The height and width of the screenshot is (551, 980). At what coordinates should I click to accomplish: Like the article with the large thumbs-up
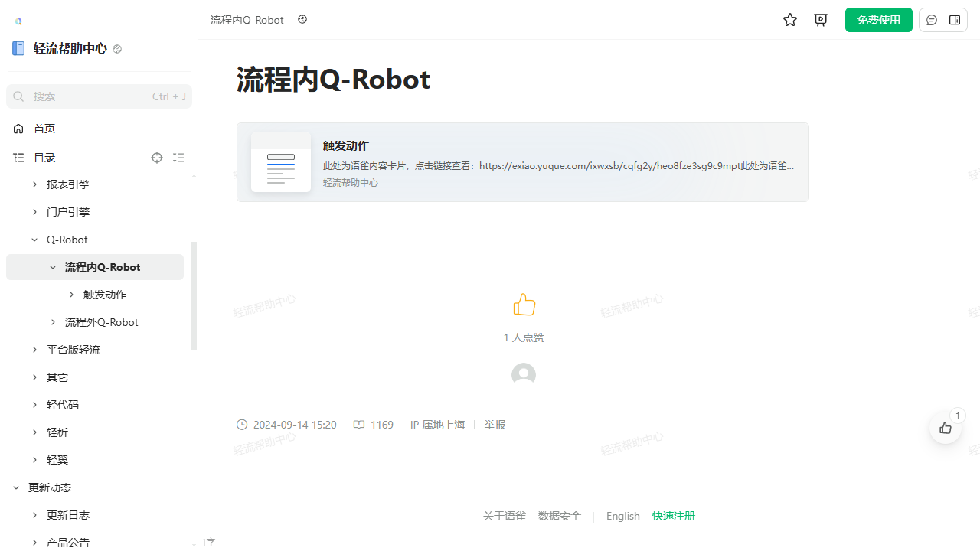[524, 305]
